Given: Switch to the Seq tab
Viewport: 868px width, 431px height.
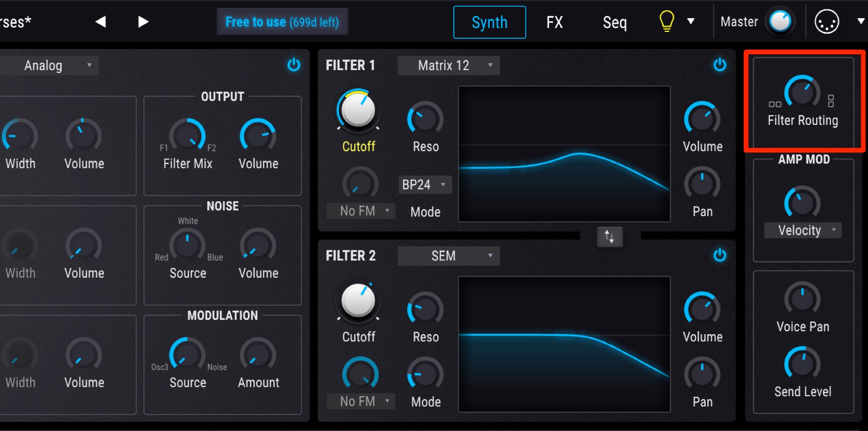Looking at the screenshot, I should tap(615, 22).
